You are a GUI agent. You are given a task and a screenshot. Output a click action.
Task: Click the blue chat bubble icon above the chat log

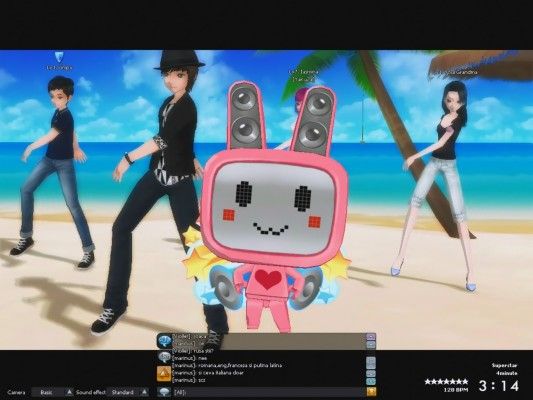point(165,341)
